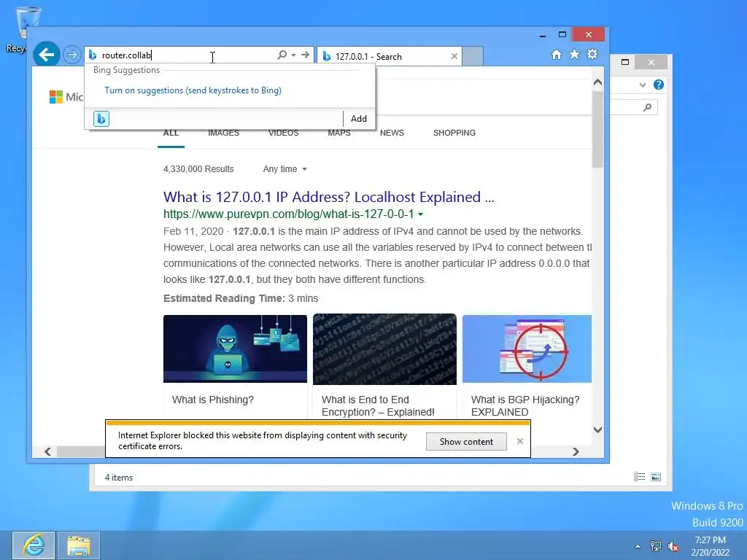Click the muted volume tray icon
Screen dimensions: 747x560
coord(673,546)
